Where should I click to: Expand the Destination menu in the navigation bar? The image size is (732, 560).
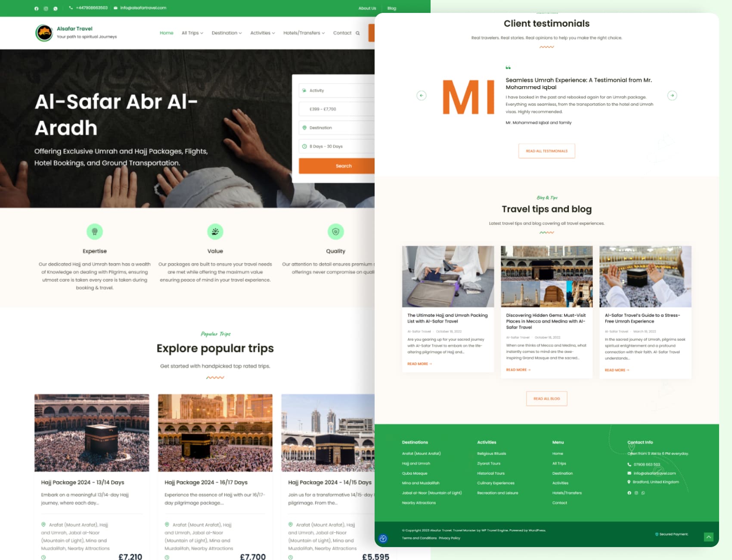click(226, 33)
